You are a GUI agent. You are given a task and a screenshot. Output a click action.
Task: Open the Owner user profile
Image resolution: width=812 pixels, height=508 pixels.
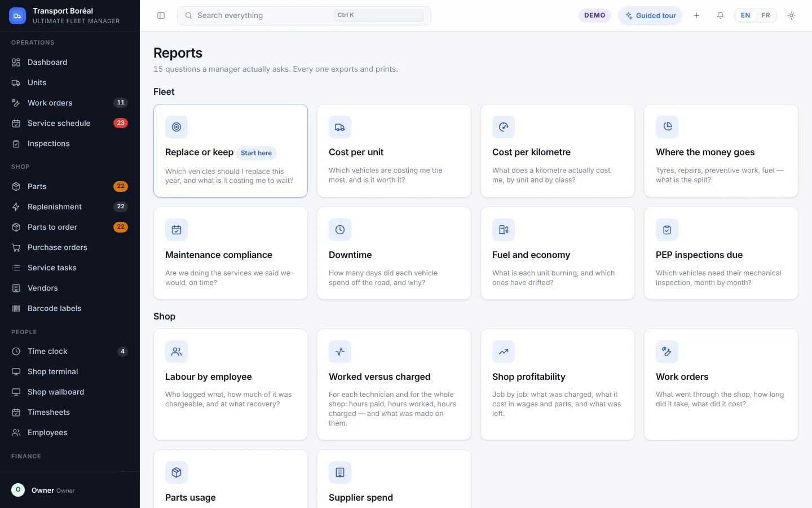(70, 490)
